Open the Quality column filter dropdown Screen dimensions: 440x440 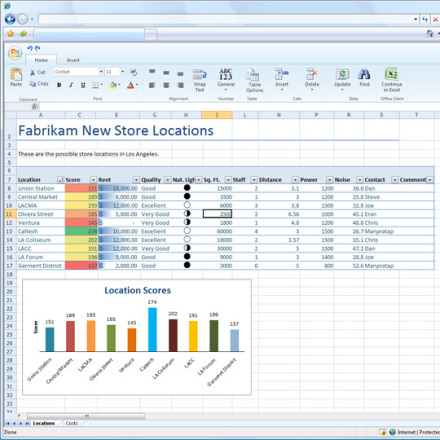[x=168, y=180]
